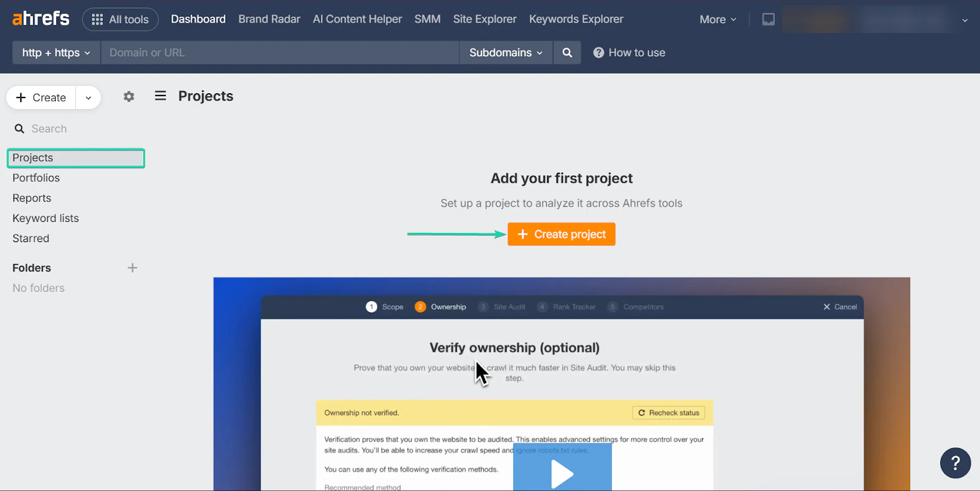Image resolution: width=980 pixels, height=491 pixels.
Task: Open Brand Radar
Action: click(x=269, y=19)
